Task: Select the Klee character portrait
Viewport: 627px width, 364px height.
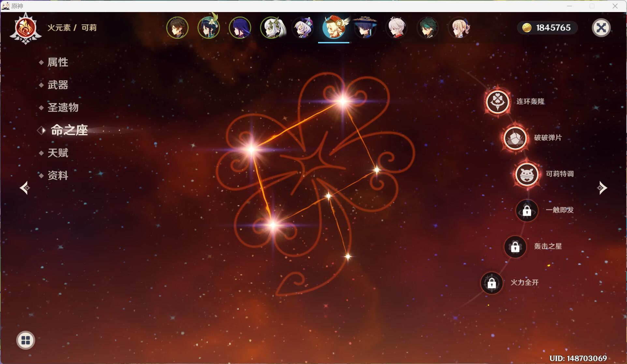Action: 334,28
